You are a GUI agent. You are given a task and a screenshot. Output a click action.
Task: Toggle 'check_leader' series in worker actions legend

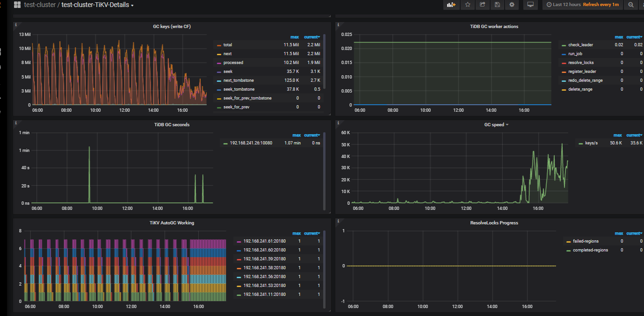[x=580, y=45]
